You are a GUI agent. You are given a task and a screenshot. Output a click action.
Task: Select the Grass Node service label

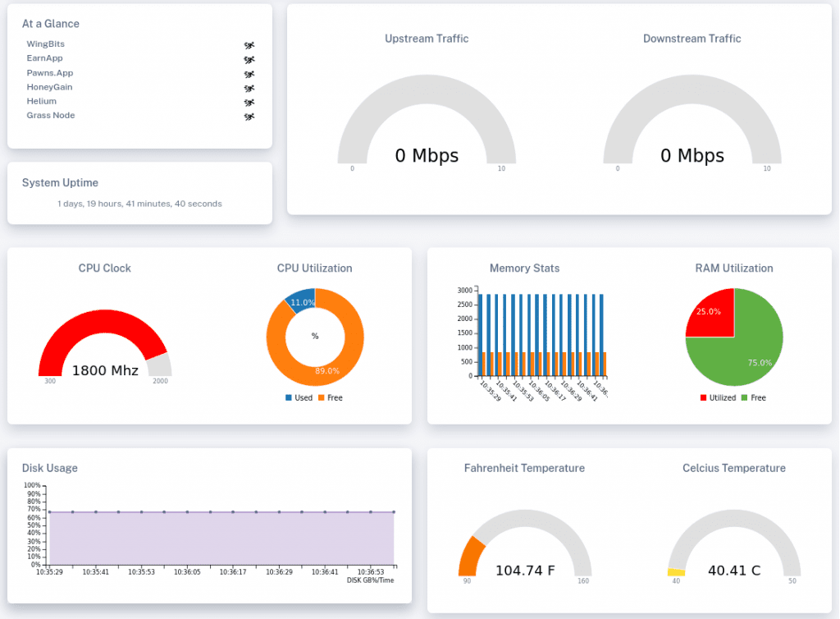[x=51, y=116]
